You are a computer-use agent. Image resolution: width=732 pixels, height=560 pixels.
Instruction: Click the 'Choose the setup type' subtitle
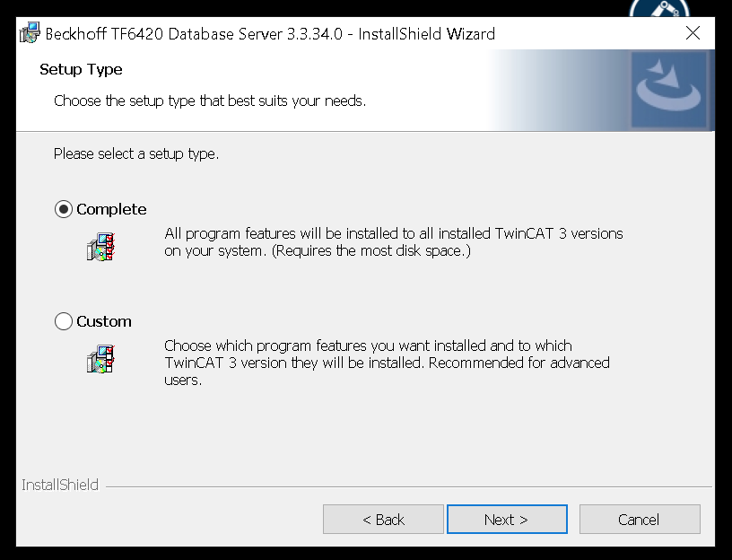[x=210, y=101]
